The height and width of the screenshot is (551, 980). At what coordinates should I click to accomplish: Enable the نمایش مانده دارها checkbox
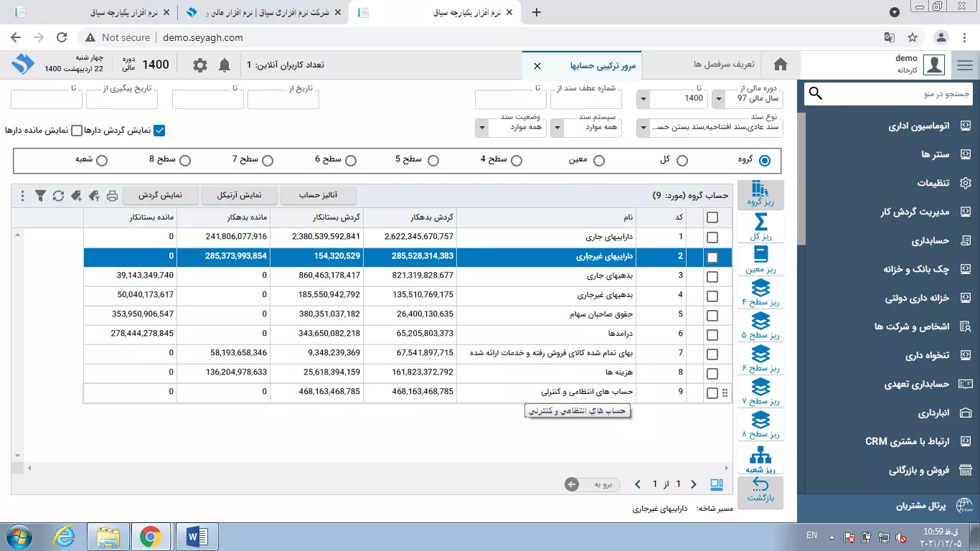tap(77, 130)
